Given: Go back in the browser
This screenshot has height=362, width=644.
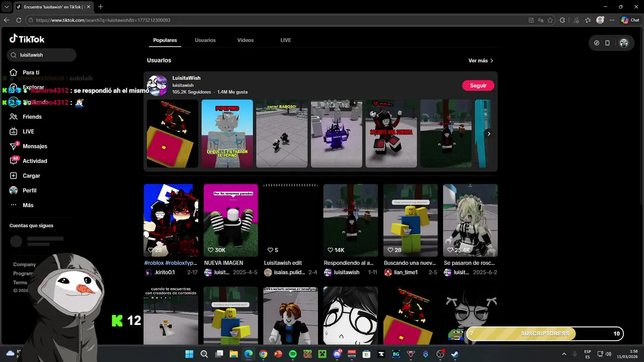Looking at the screenshot, I should 7,20.
